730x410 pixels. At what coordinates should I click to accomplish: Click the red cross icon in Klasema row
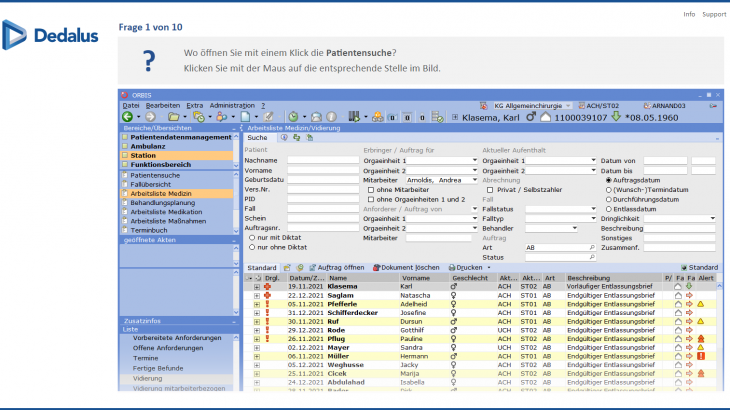point(266,287)
